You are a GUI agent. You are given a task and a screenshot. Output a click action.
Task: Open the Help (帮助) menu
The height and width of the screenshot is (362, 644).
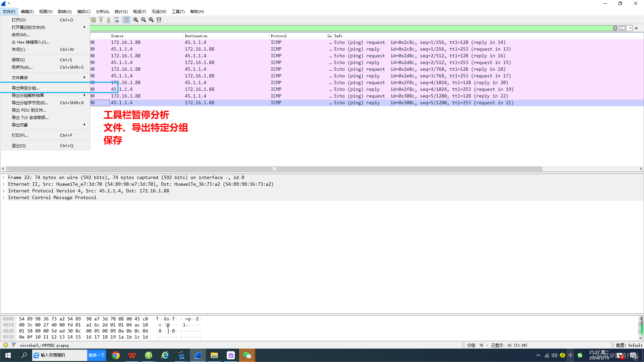click(x=197, y=11)
